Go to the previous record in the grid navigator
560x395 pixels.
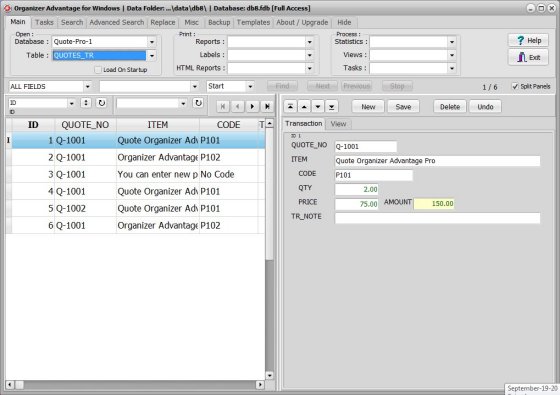238,106
